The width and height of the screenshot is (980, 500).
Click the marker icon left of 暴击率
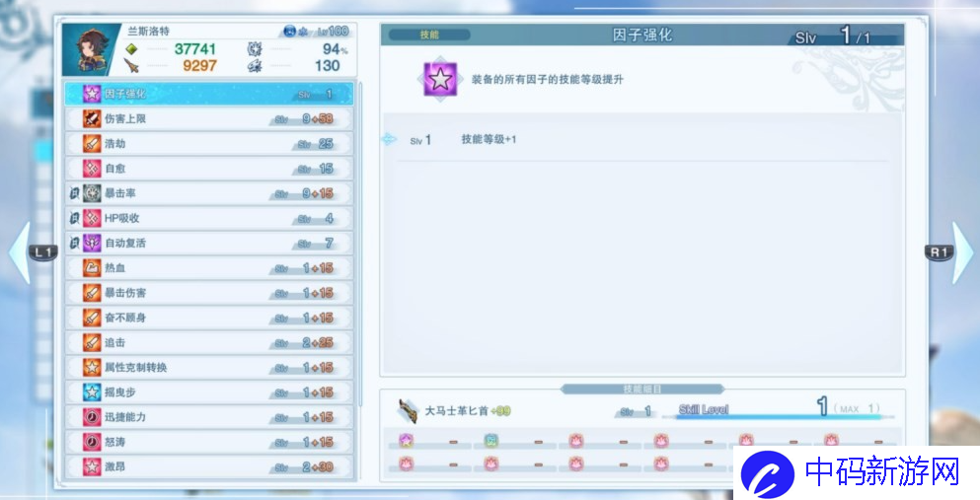(x=74, y=193)
